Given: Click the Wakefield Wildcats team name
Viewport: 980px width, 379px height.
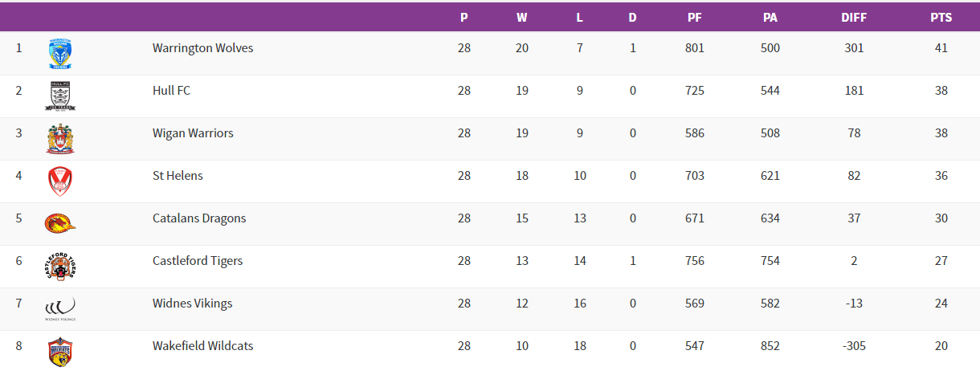Looking at the screenshot, I should (202, 346).
